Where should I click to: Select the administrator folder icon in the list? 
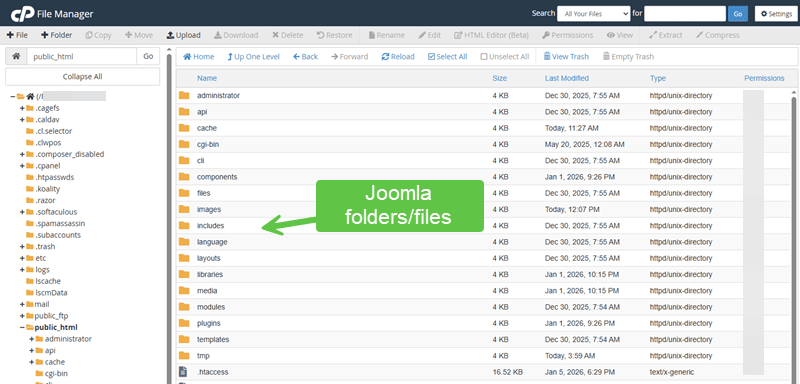click(184, 95)
